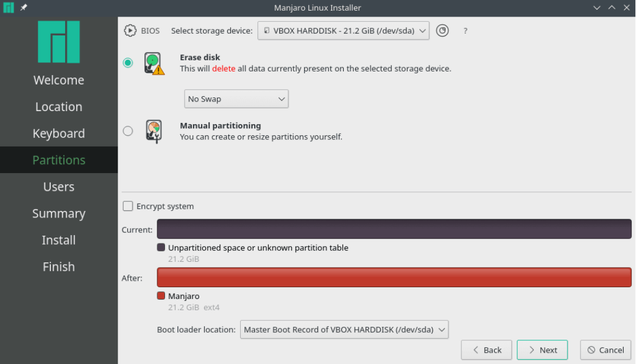The height and width of the screenshot is (364, 636).
Task: Enable the Encrypt system checkbox
Action: [128, 206]
